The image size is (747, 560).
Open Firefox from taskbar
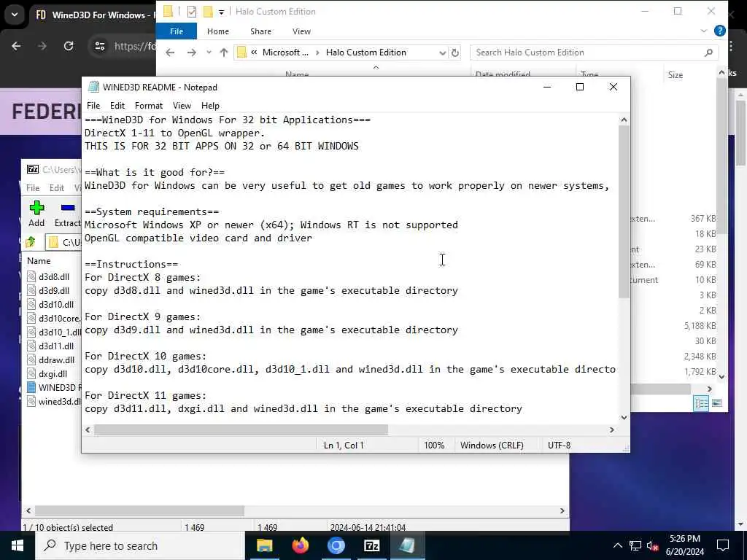300,545
